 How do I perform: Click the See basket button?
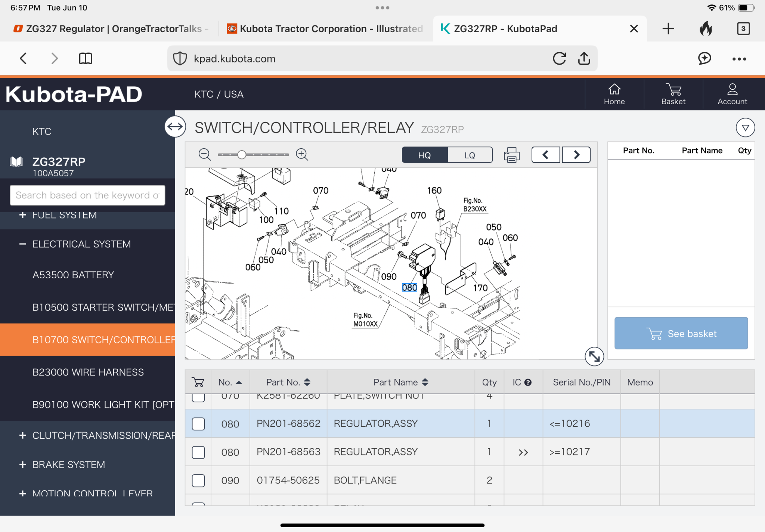tap(681, 333)
